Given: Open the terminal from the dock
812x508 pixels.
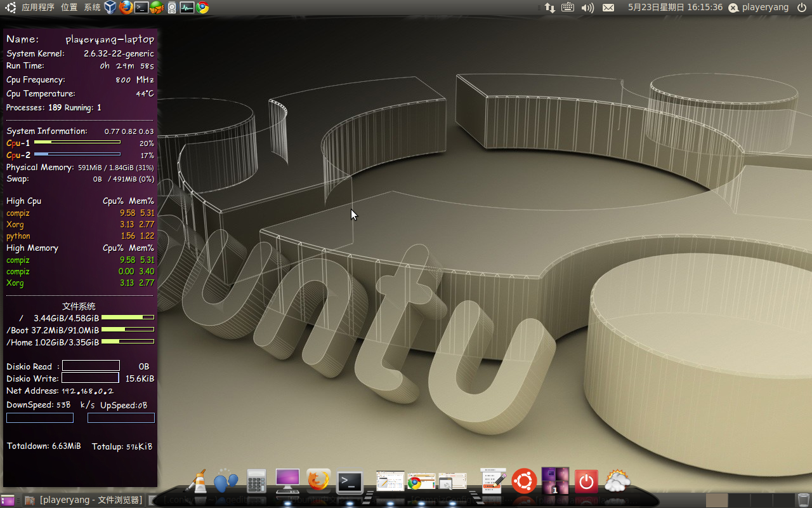Looking at the screenshot, I should (x=350, y=481).
